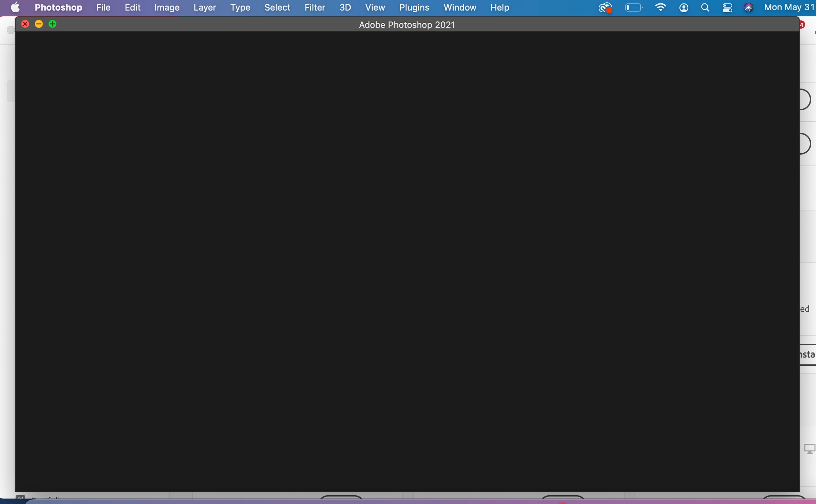Open the Type menu
Image resolution: width=816 pixels, height=504 pixels.
(x=240, y=7)
